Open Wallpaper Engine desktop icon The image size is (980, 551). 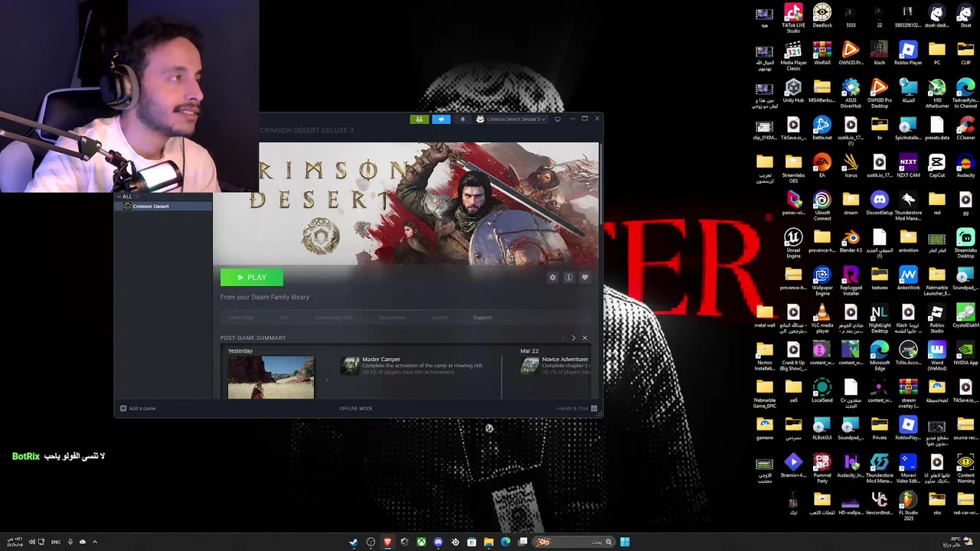(822, 282)
